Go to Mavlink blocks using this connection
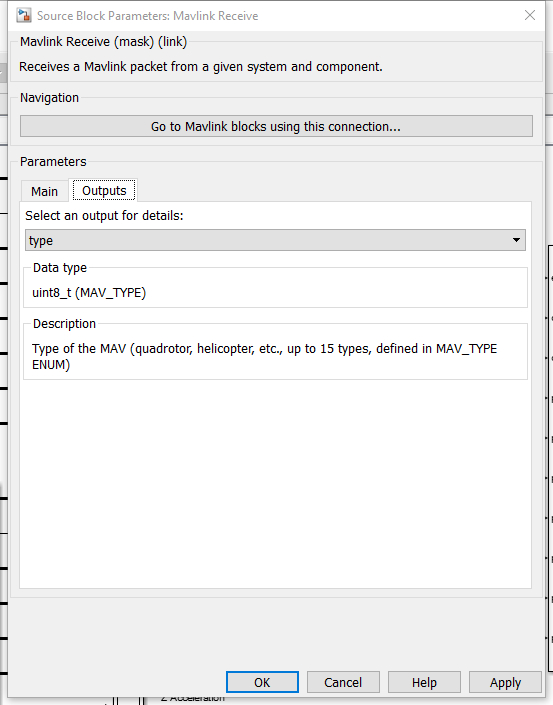 pos(276,126)
